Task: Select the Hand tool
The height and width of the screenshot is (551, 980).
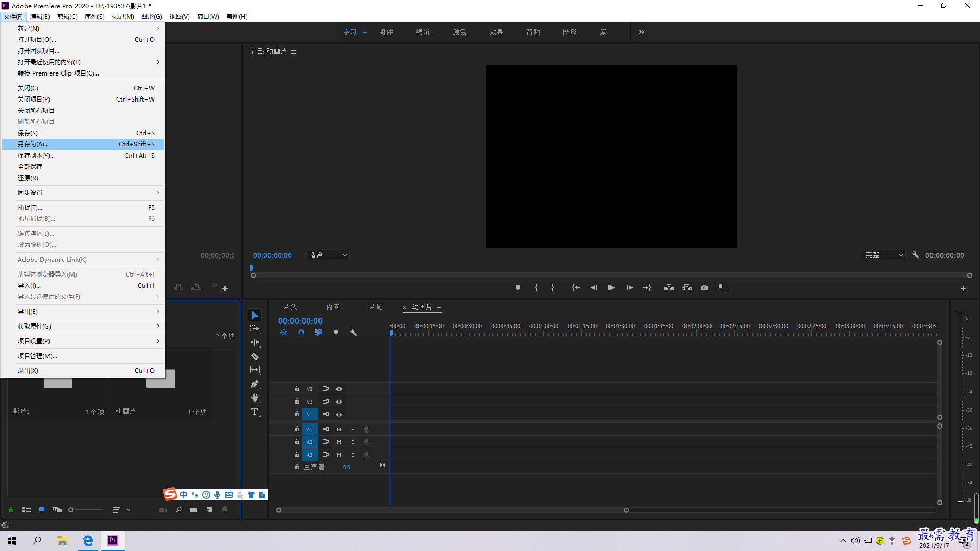Action: (x=255, y=397)
